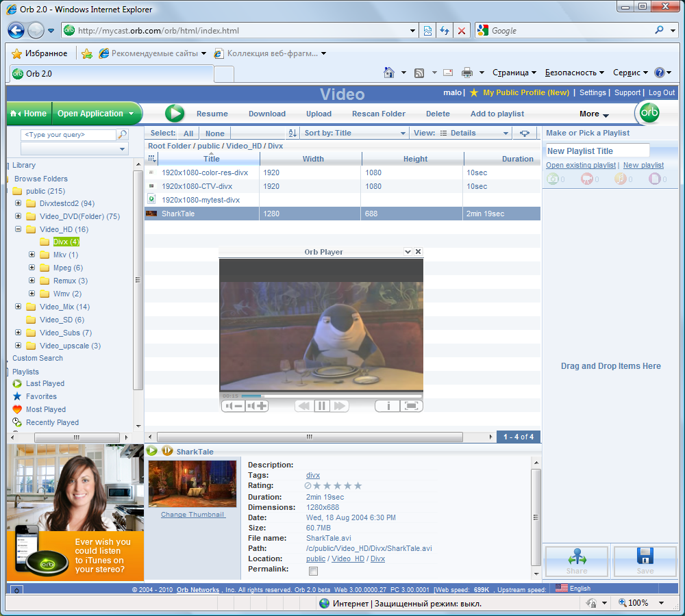Click the Log Out link
The width and height of the screenshot is (685, 616).
pyautogui.click(x=662, y=92)
